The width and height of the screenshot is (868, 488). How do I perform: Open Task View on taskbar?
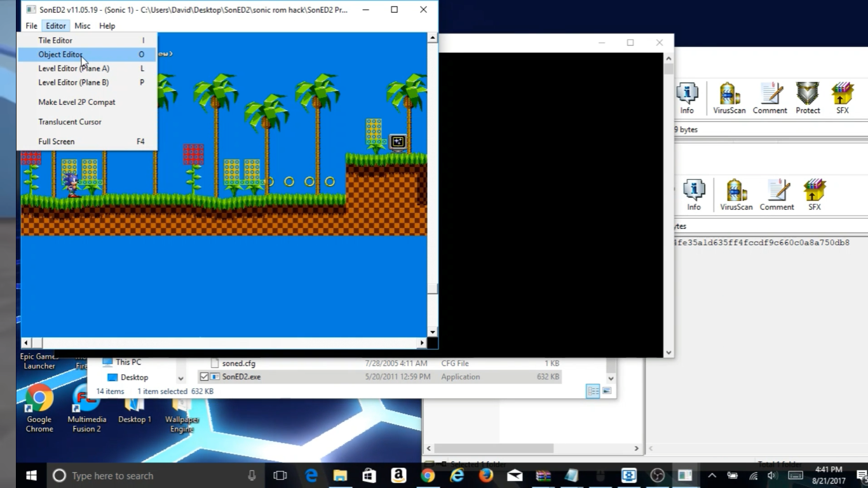(x=280, y=475)
